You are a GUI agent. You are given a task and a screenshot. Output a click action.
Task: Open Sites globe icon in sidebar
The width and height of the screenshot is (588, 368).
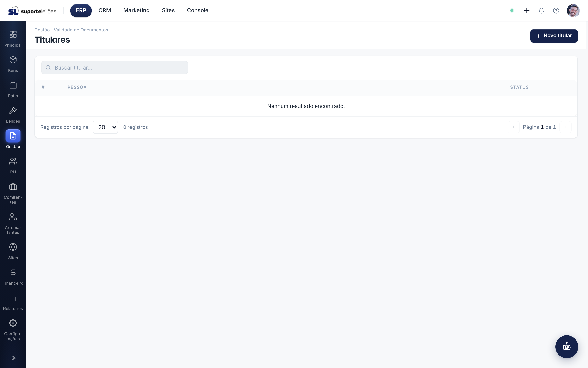(13, 247)
